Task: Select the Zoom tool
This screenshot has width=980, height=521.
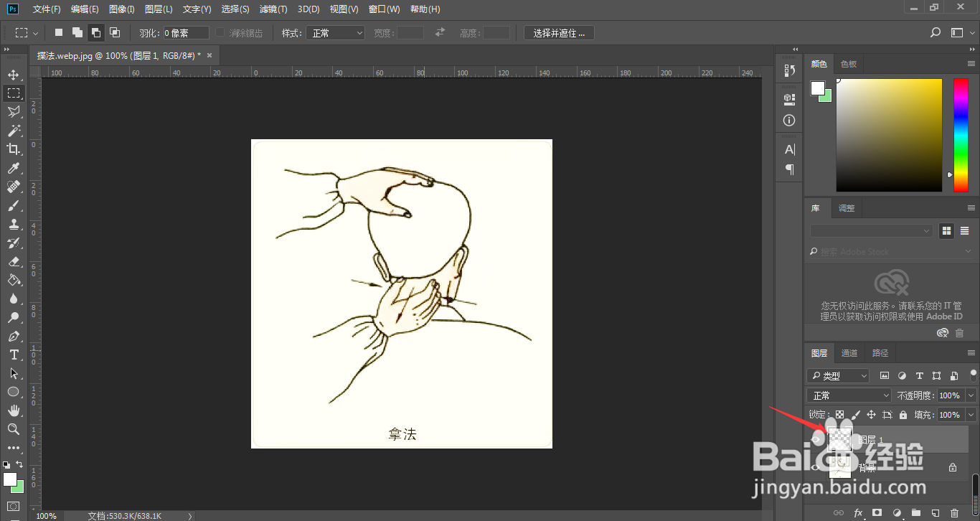Action: coord(14,429)
